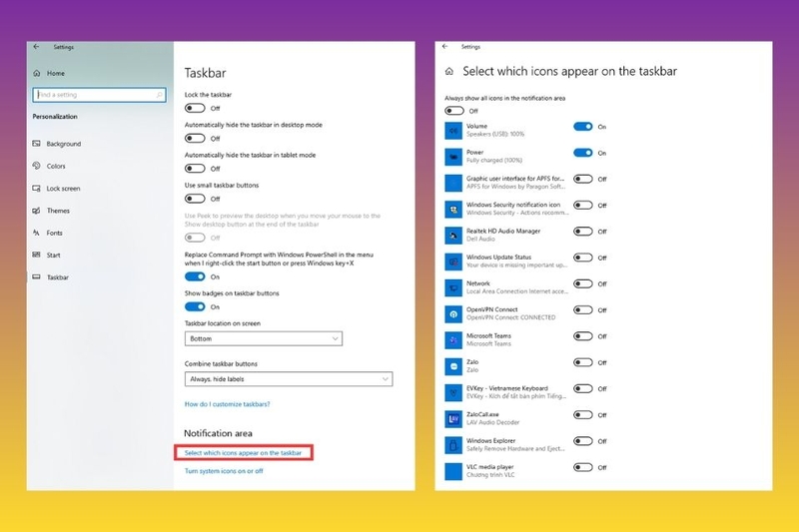The width and height of the screenshot is (799, 532).
Task: Click the Realtek HD Audio Manager icon
Action: pos(453,236)
